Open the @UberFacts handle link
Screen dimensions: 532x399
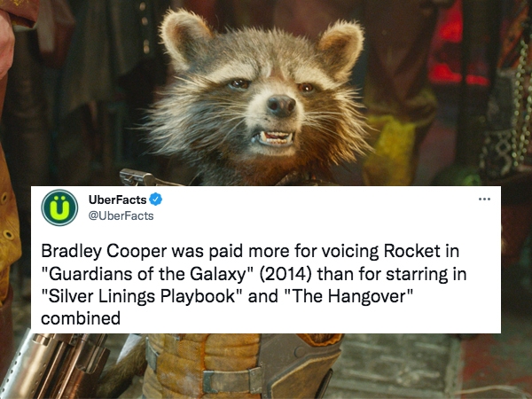121,215
